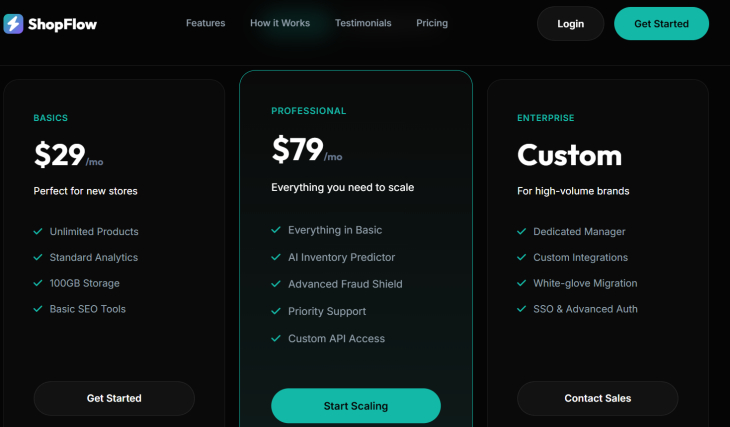Viewport: 730px width, 427px height.
Task: Click the ShopFlow lightning bolt logo icon
Action: [x=13, y=23]
